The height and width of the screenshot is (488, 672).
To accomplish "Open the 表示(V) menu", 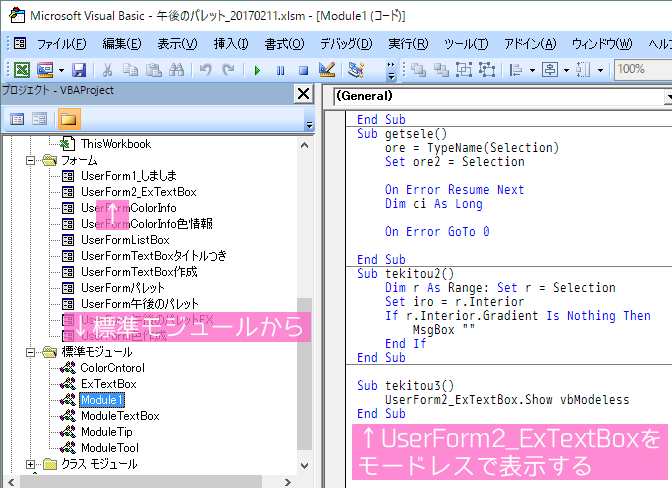I will [177, 44].
